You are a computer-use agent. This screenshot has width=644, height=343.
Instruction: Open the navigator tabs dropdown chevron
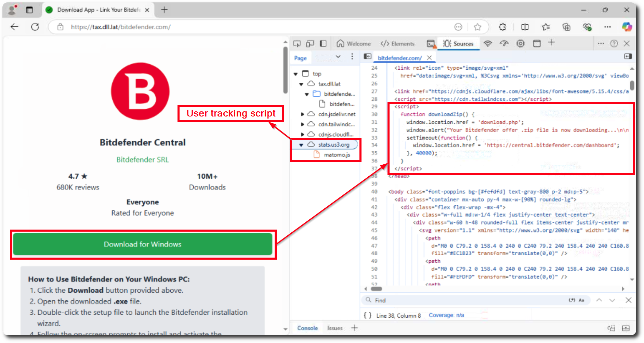pyautogui.click(x=338, y=57)
